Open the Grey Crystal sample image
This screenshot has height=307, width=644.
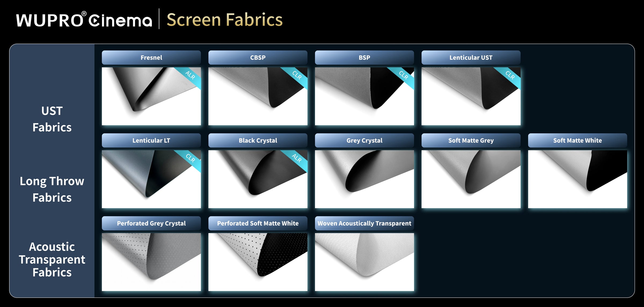(x=364, y=179)
